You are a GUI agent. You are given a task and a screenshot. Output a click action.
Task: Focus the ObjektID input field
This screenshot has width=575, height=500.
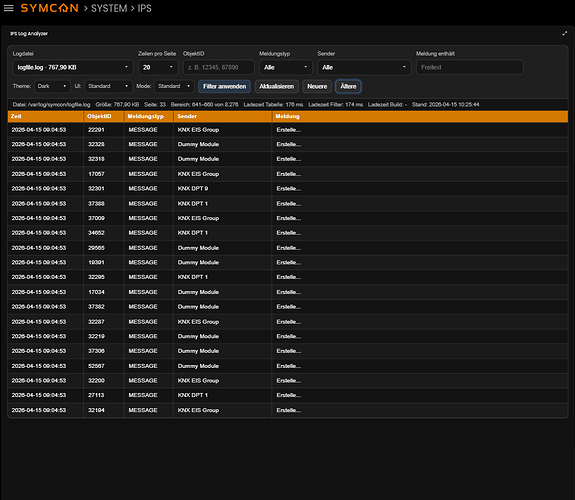pyautogui.click(x=219, y=67)
